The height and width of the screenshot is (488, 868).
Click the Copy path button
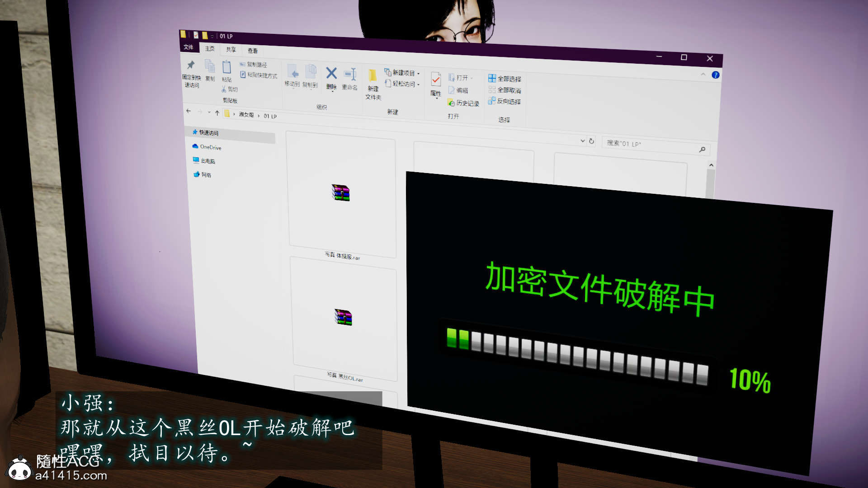[x=253, y=65]
